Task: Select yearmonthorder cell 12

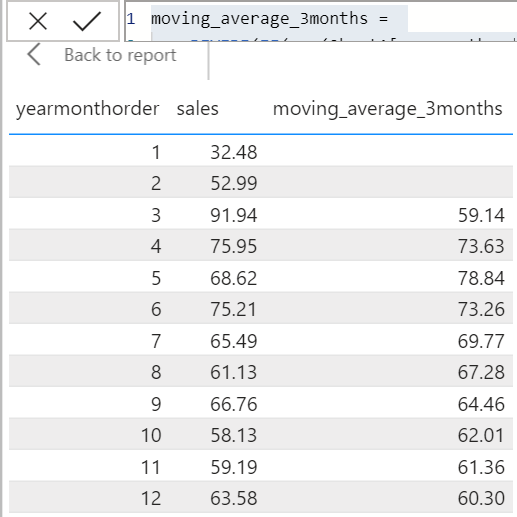Action: 151,498
